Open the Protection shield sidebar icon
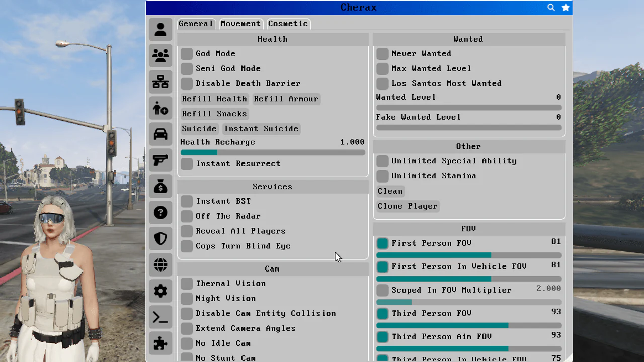This screenshot has width=644, height=362. [x=160, y=239]
